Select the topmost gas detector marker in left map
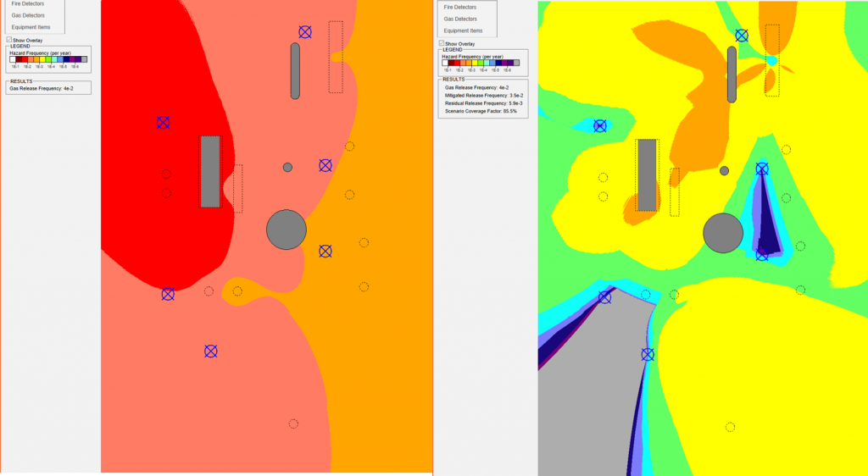Image resolution: width=868 pixels, height=476 pixels. pyautogui.click(x=305, y=31)
